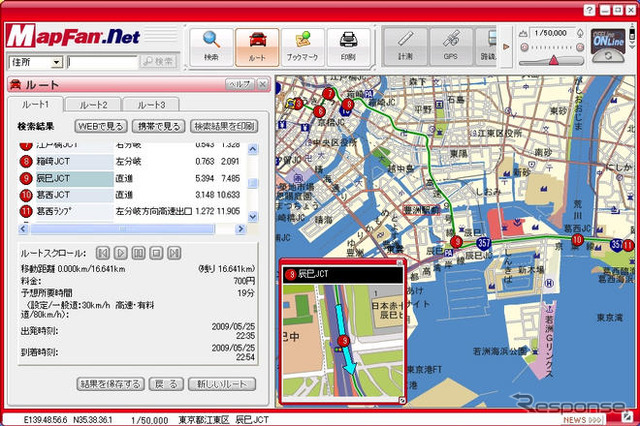Image resolution: width=640 pixels, height=426 pixels.
Task: Click the 戻る back button
Action: [x=166, y=384]
